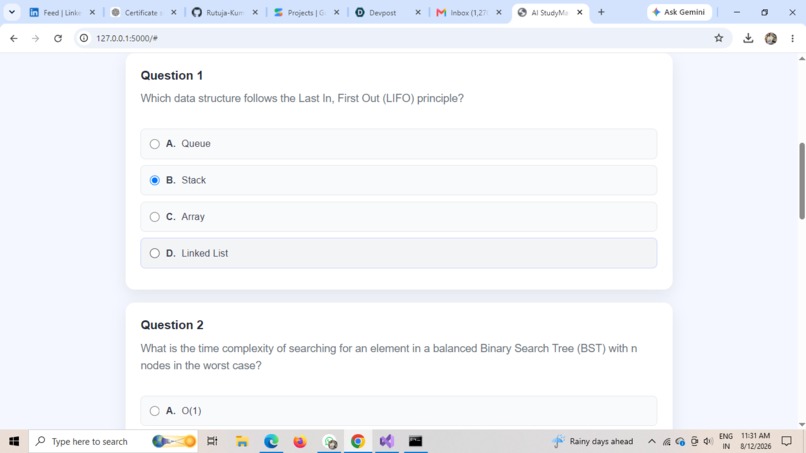The height and width of the screenshot is (453, 806).
Task: Open the terminal taskbar icon
Action: point(415,441)
